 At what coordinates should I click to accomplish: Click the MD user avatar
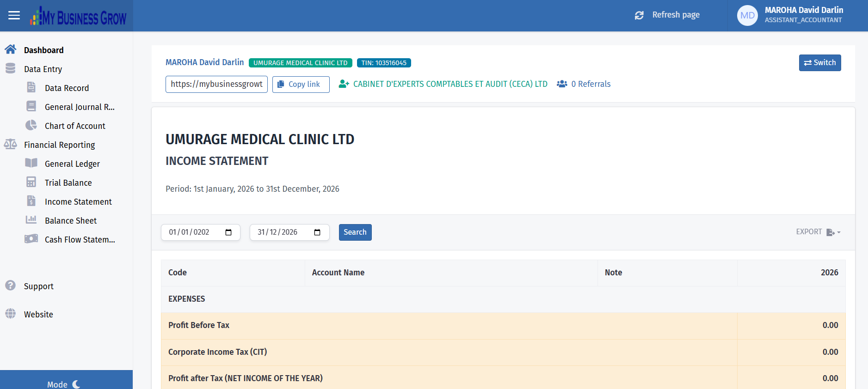pos(747,15)
